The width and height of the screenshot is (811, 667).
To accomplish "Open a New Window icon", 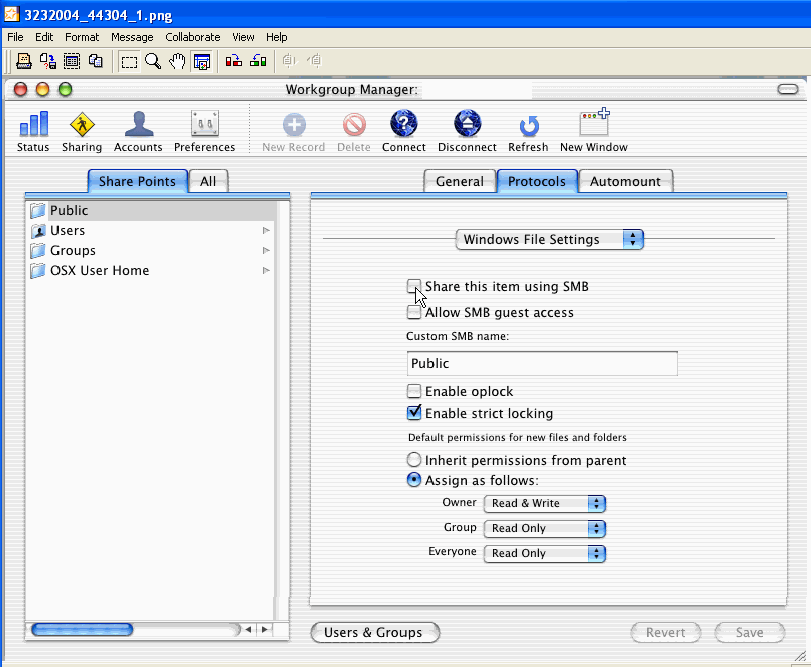I will (x=593, y=125).
